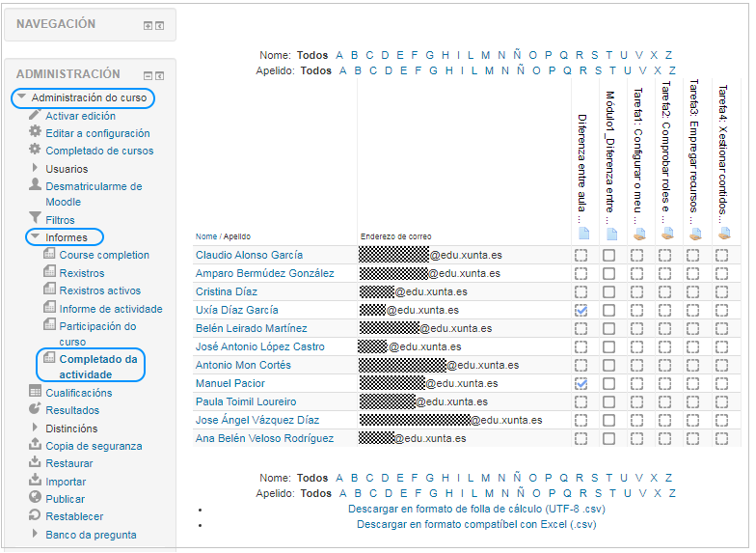756x553 pixels.
Task: Click the dock icon in the Navegación block header
Action: 159,25
